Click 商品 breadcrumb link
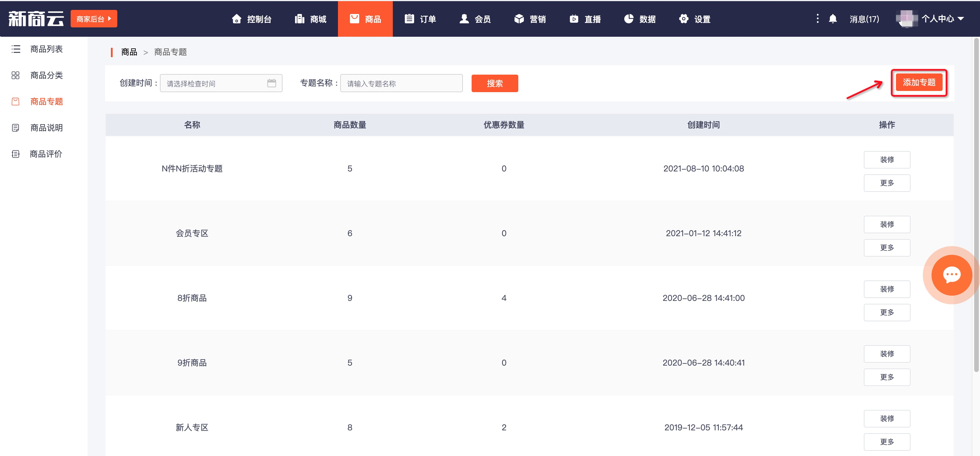 click(129, 52)
